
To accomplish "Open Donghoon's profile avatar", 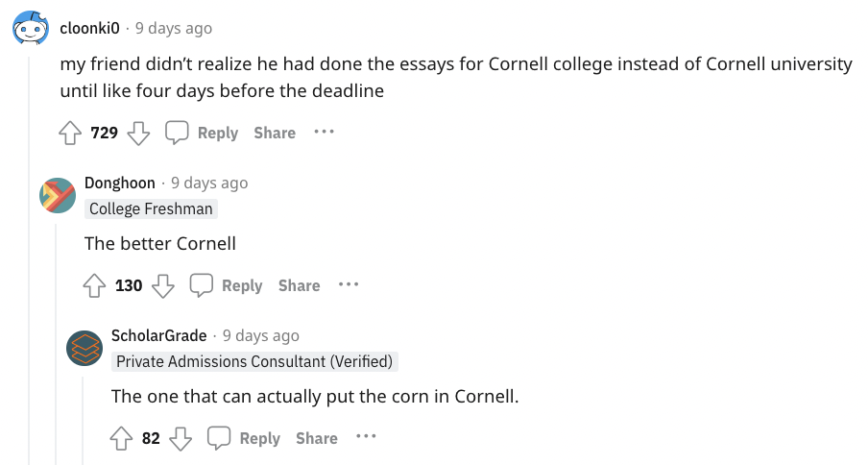I will click(x=58, y=195).
